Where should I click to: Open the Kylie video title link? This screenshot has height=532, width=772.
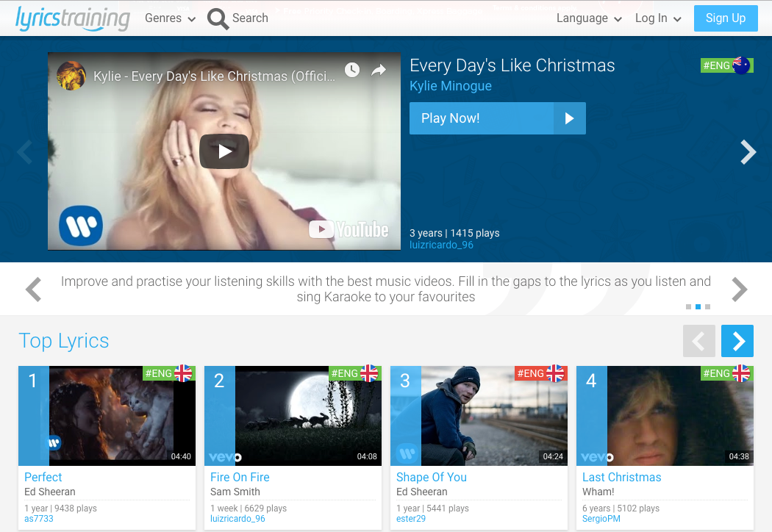point(214,76)
